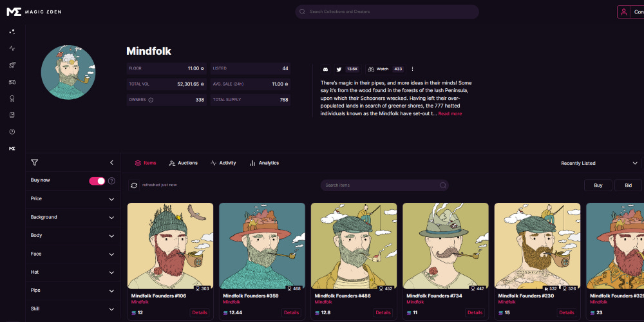Click the Mindfolk link under Founders #106

(140, 302)
